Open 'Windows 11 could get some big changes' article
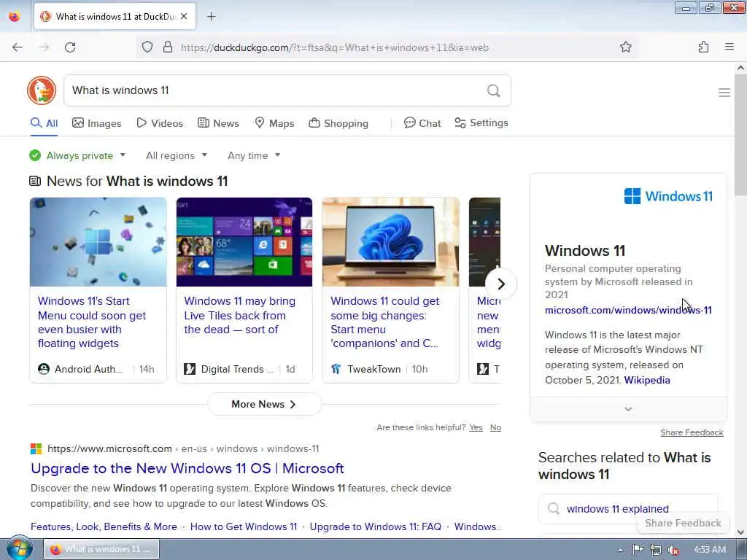 click(385, 322)
